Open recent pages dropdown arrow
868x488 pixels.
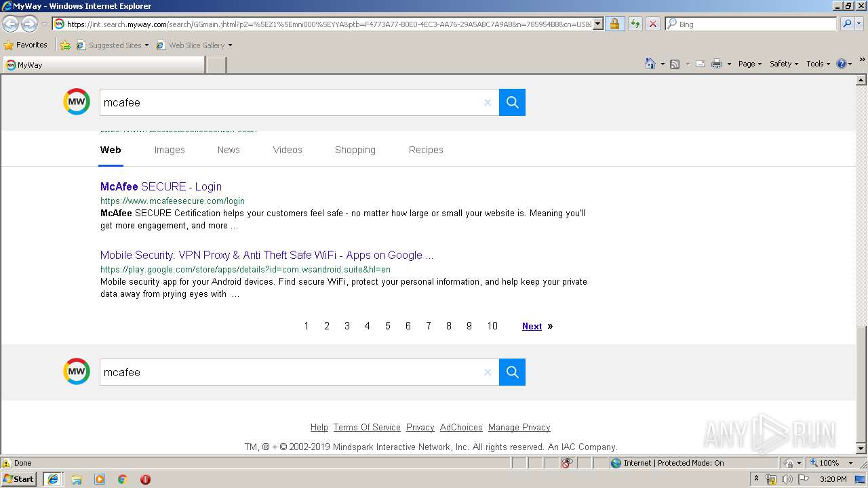pyautogui.click(x=44, y=24)
